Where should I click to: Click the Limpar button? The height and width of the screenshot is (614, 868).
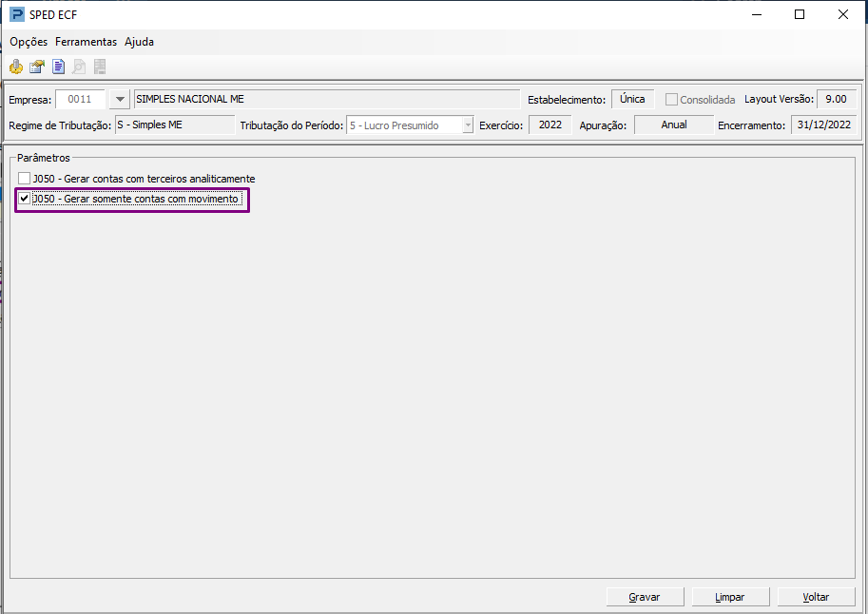[x=730, y=597]
